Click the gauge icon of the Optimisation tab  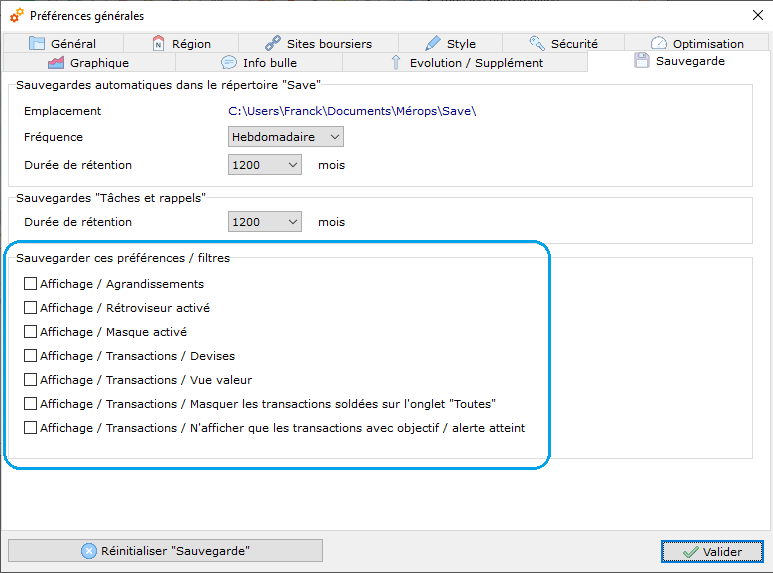pyautogui.click(x=659, y=43)
